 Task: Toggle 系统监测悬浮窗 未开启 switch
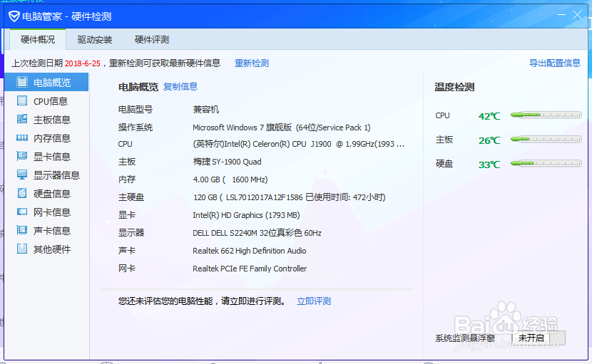click(539, 338)
